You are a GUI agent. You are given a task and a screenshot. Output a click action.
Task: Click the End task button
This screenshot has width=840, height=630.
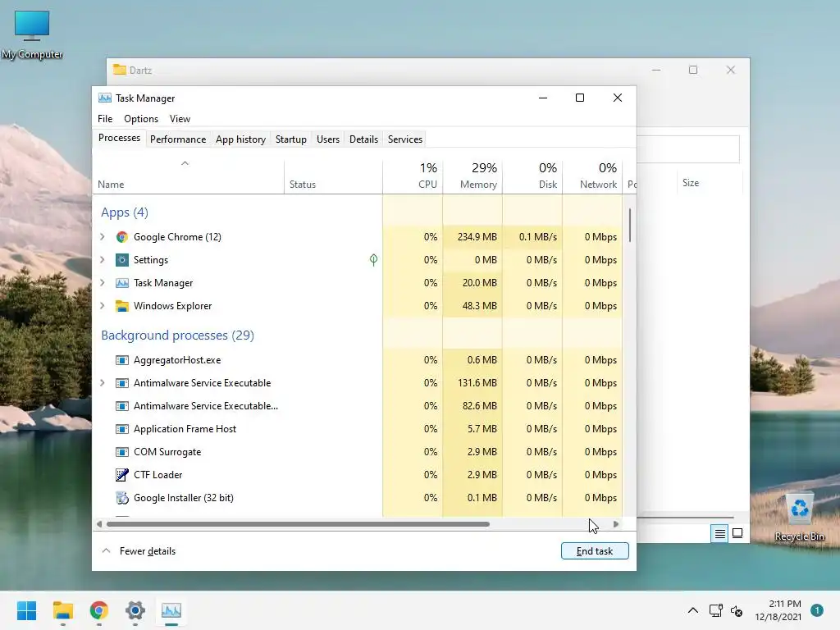[x=595, y=550]
